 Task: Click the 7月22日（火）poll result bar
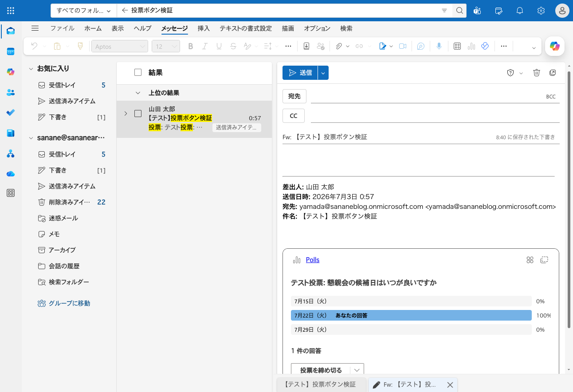tap(411, 315)
